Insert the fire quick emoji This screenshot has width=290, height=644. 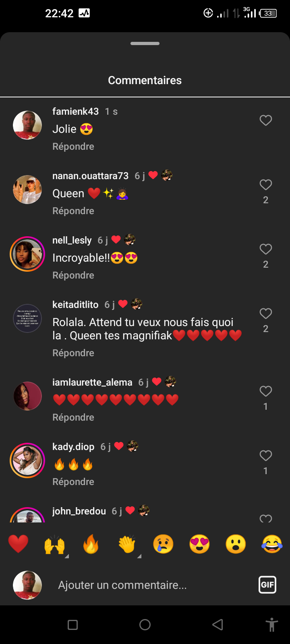coord(91,545)
